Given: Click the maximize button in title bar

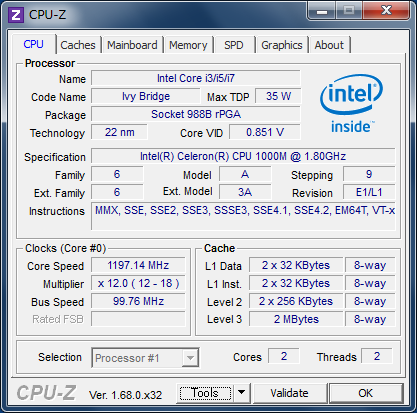Looking at the screenshot, I should 349,11.
